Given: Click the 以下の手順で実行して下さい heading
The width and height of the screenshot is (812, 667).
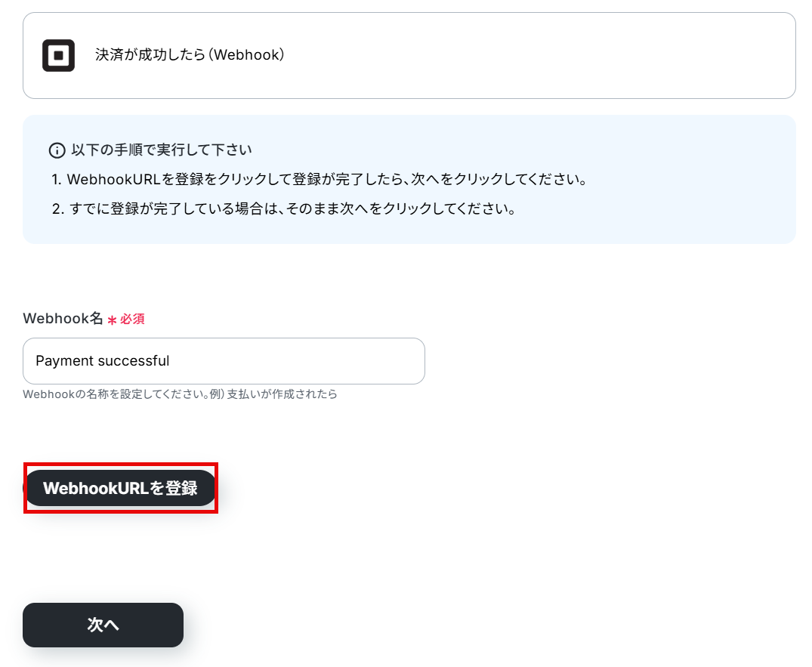Looking at the screenshot, I should coord(162,150).
